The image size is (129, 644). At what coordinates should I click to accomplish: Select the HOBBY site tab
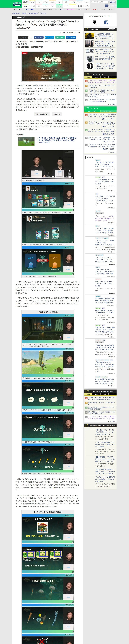pos(66,6)
